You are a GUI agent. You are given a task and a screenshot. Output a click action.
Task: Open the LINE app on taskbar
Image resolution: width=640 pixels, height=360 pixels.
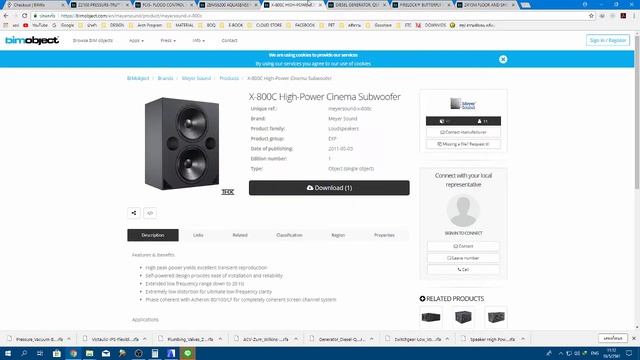187,353
